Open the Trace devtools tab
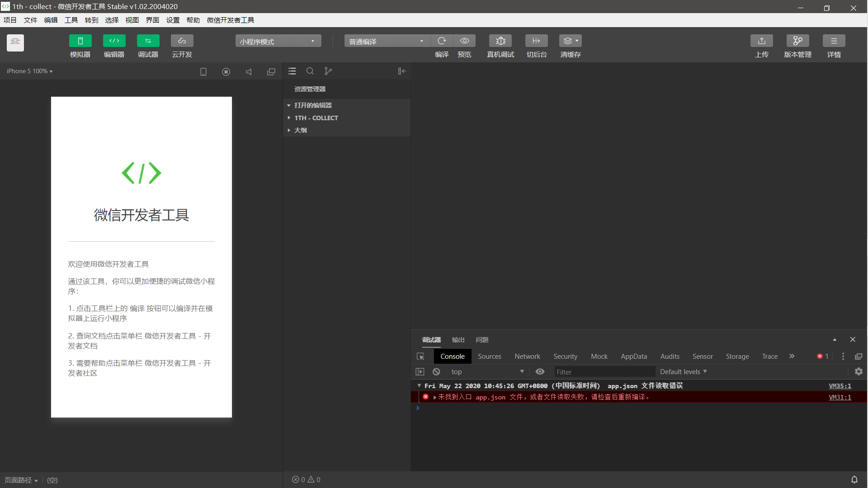The width and height of the screenshot is (868, 488). (770, 357)
